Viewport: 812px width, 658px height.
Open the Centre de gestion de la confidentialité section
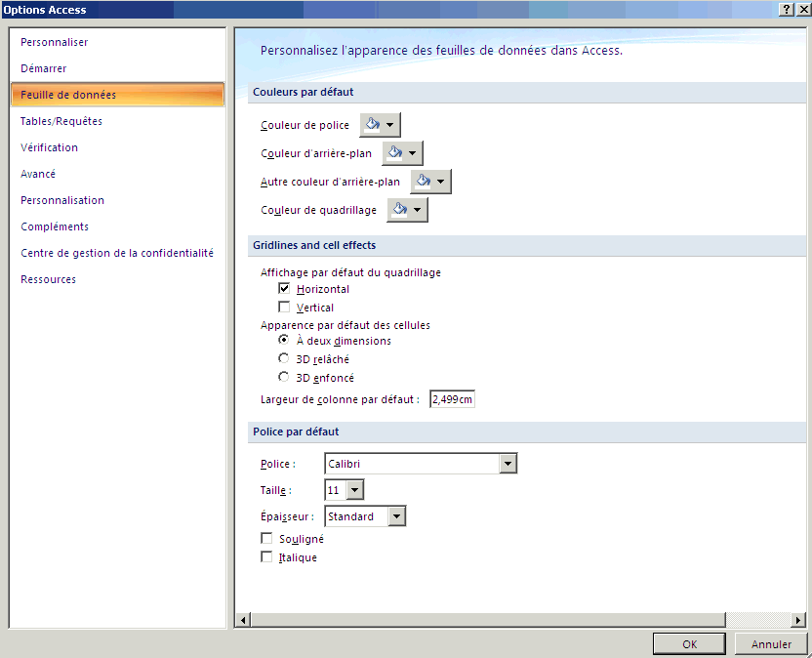pos(117,253)
